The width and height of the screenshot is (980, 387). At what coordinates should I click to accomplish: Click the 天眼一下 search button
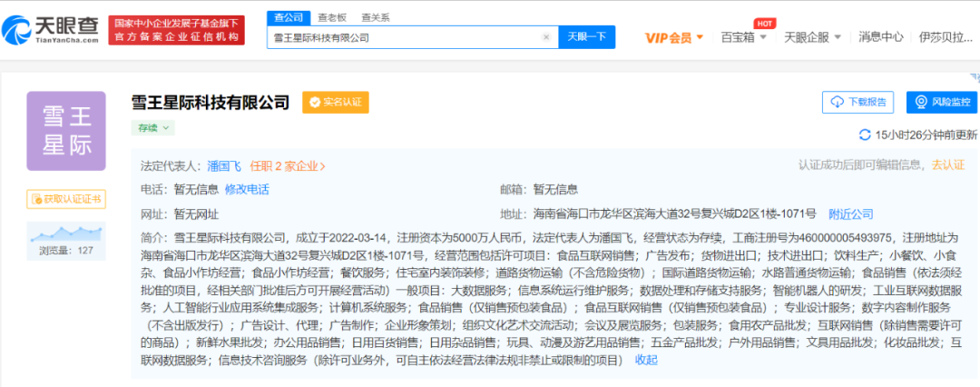587,37
